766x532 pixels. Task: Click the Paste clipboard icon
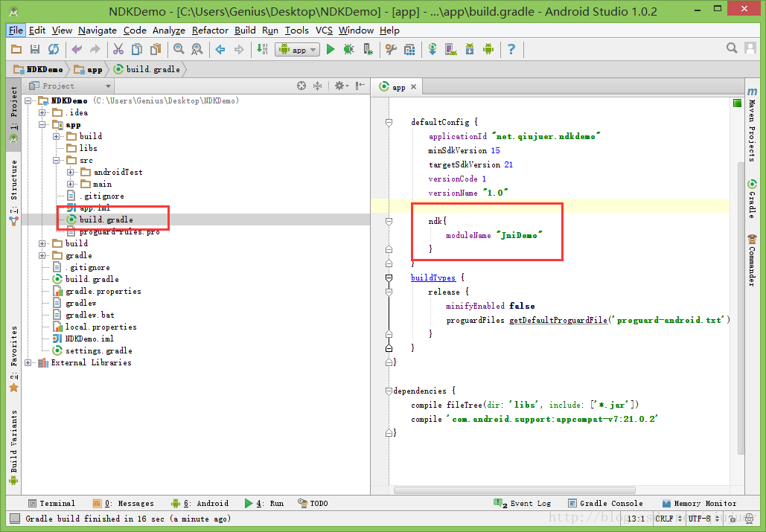point(156,49)
